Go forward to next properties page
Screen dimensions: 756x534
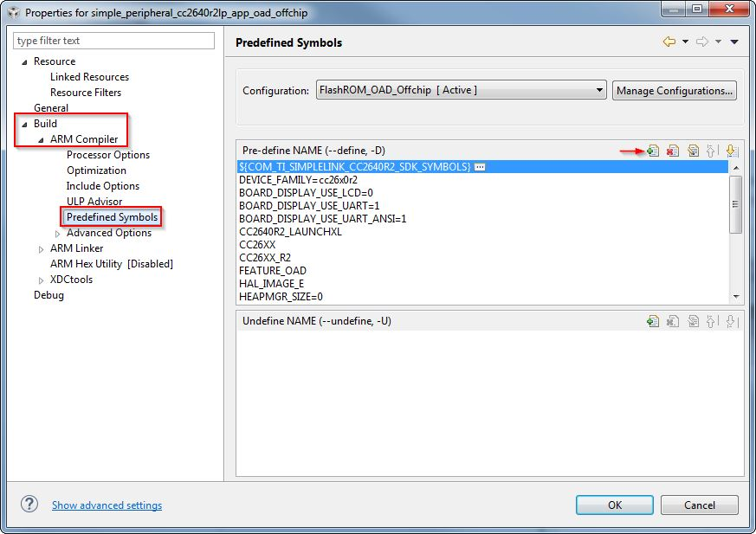[702, 42]
